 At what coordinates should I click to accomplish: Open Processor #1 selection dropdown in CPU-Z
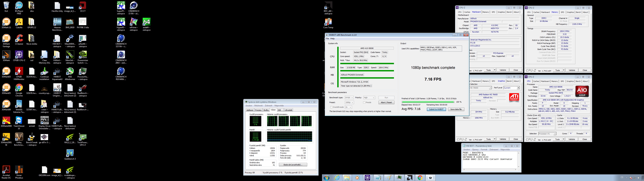548,134
